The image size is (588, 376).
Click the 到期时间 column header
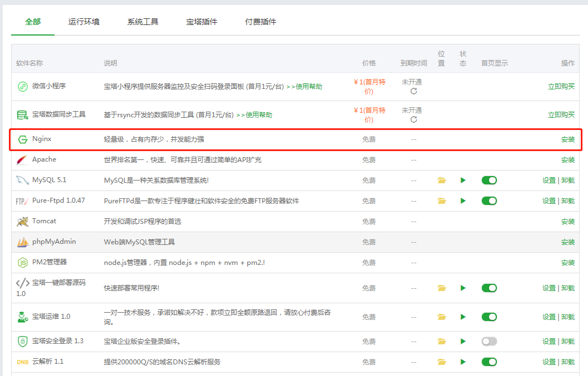click(413, 63)
